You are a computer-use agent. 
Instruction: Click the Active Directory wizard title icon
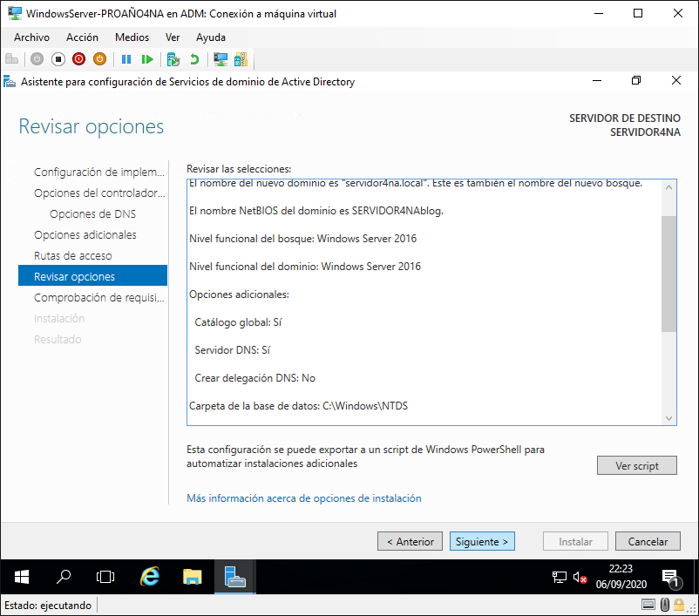pyautogui.click(x=10, y=82)
